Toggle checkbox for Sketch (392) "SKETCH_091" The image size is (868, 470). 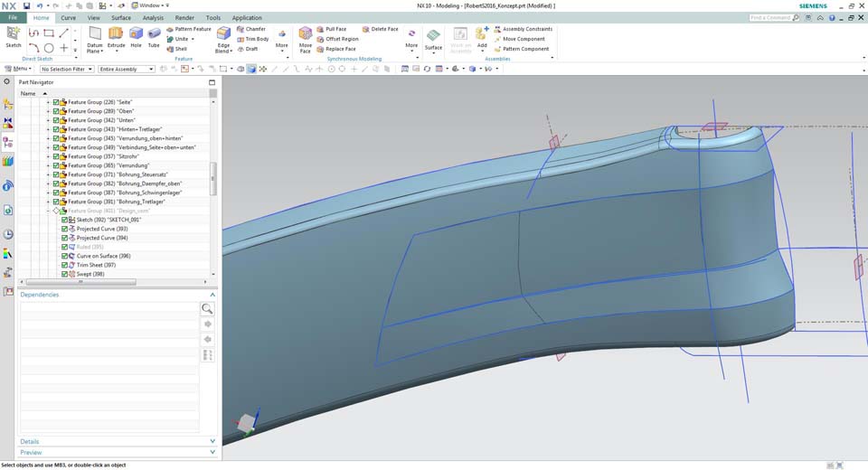point(65,220)
